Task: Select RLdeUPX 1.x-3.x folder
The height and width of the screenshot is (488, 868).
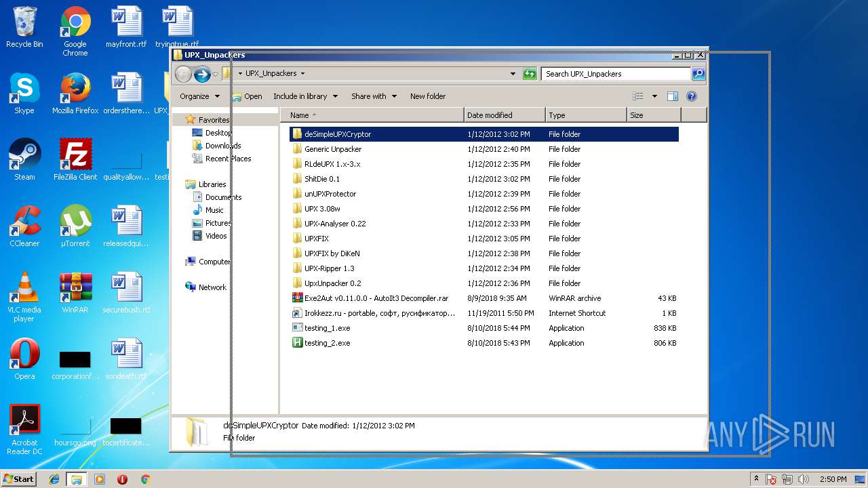Action: click(484, 164)
